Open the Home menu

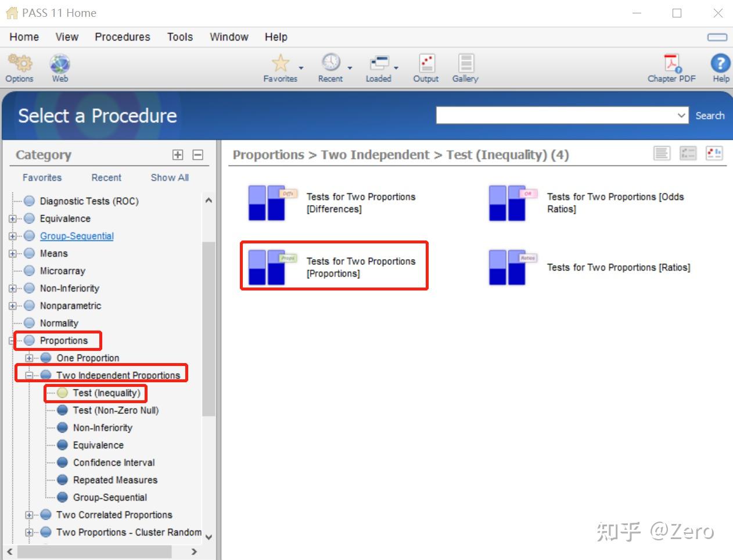coord(24,37)
